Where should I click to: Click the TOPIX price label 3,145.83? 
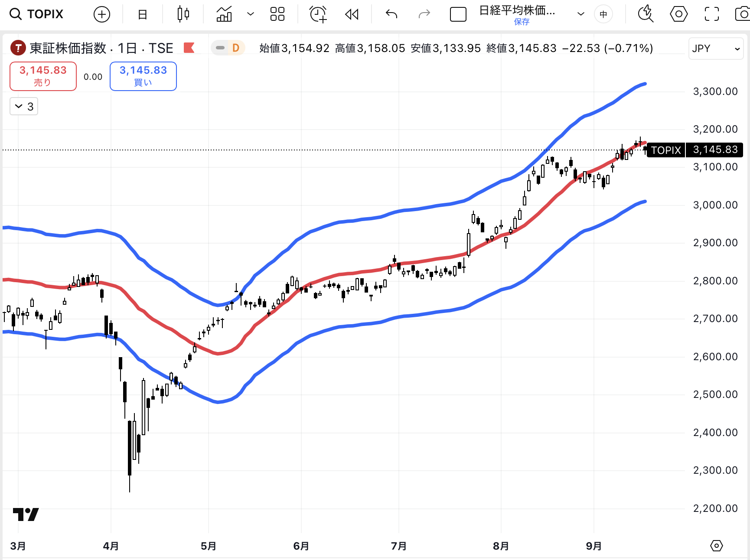point(695,150)
